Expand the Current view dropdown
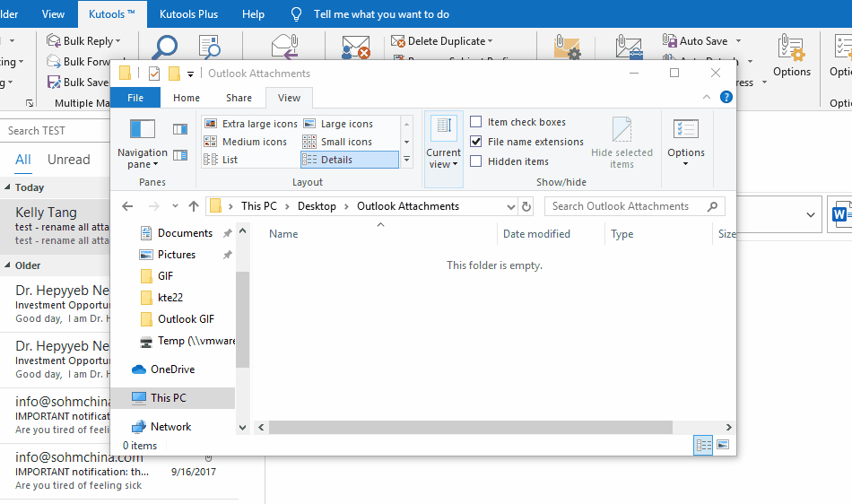This screenshot has height=504, width=852. (443, 158)
